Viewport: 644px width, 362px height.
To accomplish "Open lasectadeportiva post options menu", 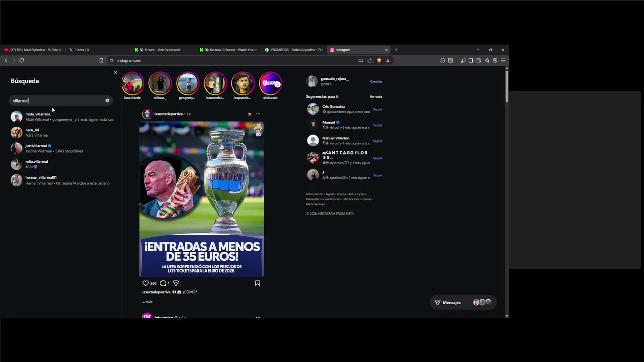I will tap(258, 114).
